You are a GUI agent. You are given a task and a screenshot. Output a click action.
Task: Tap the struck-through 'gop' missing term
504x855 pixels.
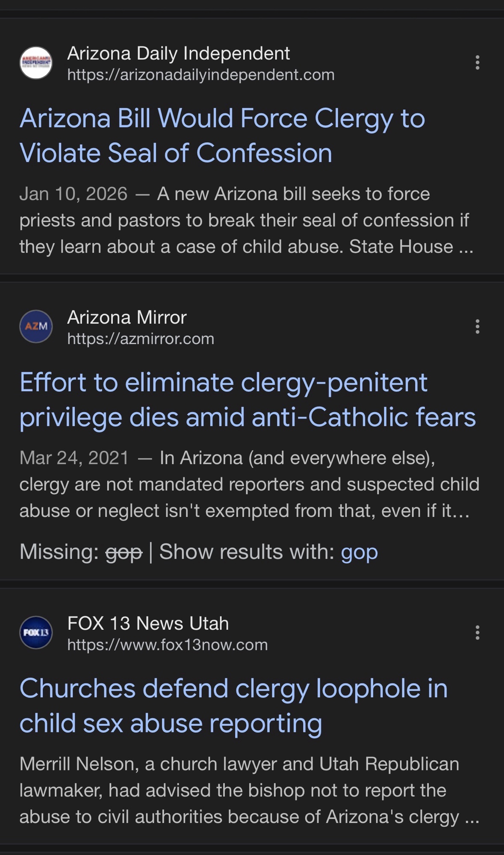pos(124,552)
